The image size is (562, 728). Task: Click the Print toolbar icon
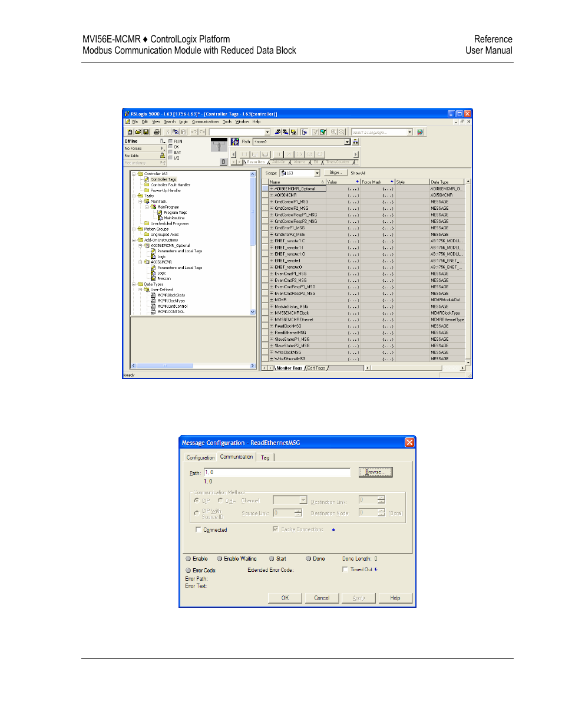[x=157, y=132]
